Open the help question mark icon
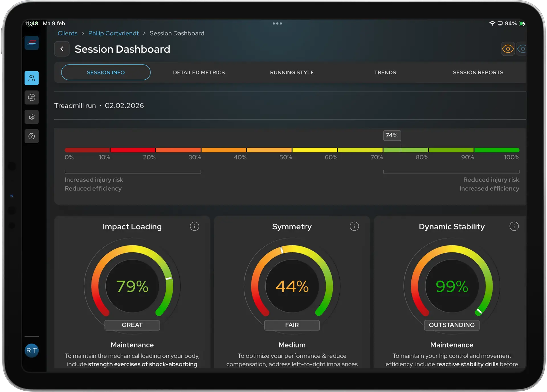Screen dimensions: 547x392 pos(32,136)
